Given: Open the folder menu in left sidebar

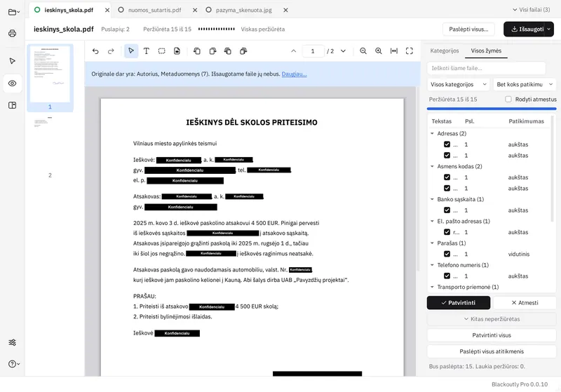Looking at the screenshot, I should [13, 12].
